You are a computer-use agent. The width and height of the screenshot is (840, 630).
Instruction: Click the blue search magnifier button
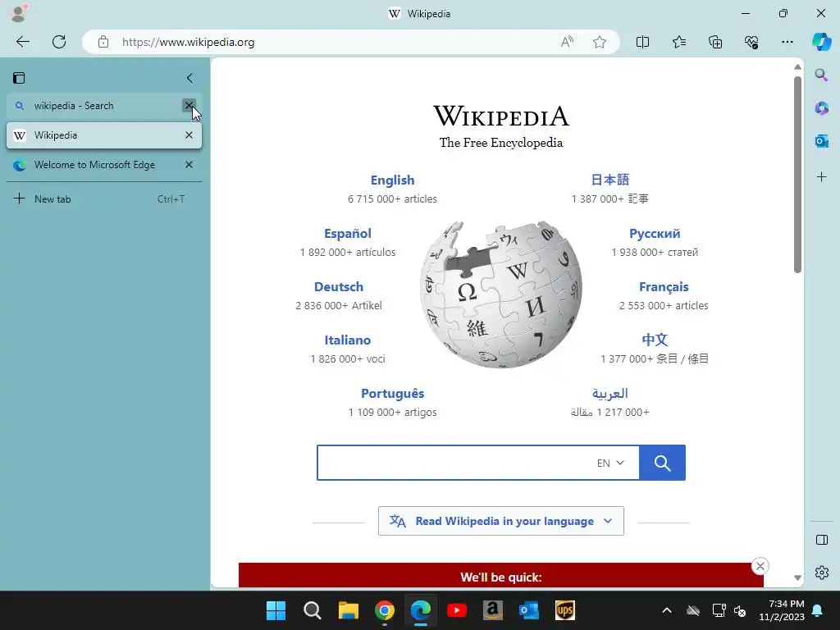point(662,463)
